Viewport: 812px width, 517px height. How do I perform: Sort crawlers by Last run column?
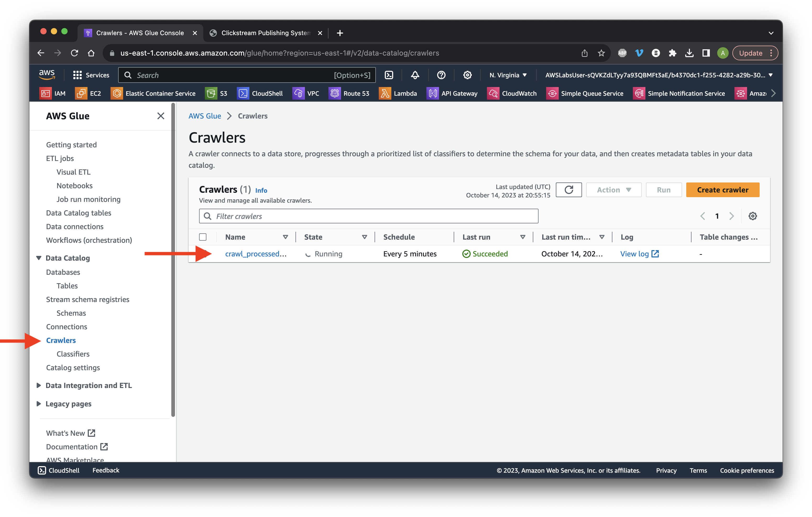523,237
